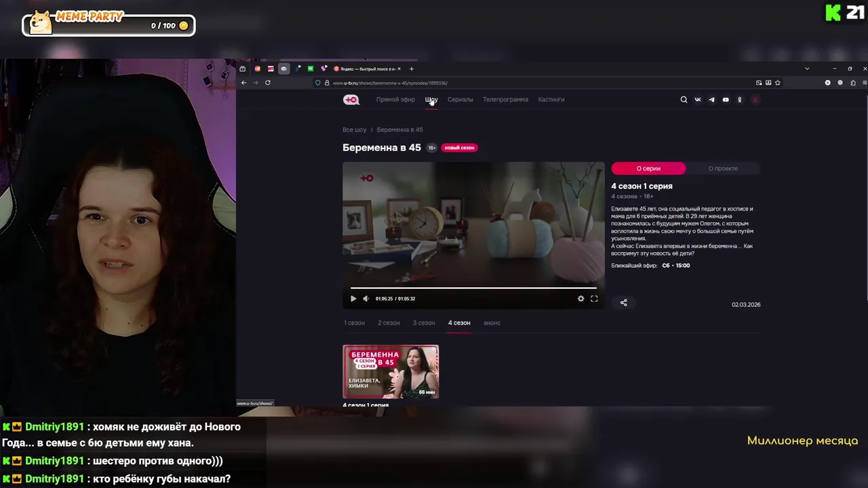
Task: Open the VK social link icon
Action: click(698, 100)
